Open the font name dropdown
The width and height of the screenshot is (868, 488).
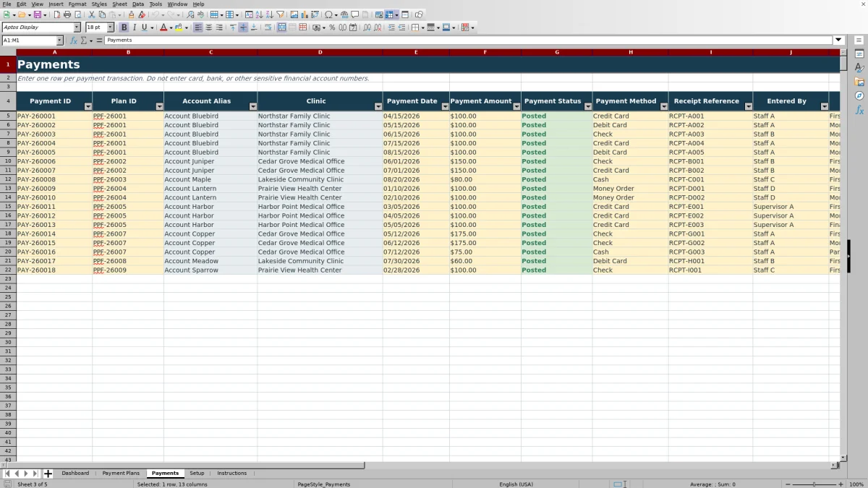point(77,27)
